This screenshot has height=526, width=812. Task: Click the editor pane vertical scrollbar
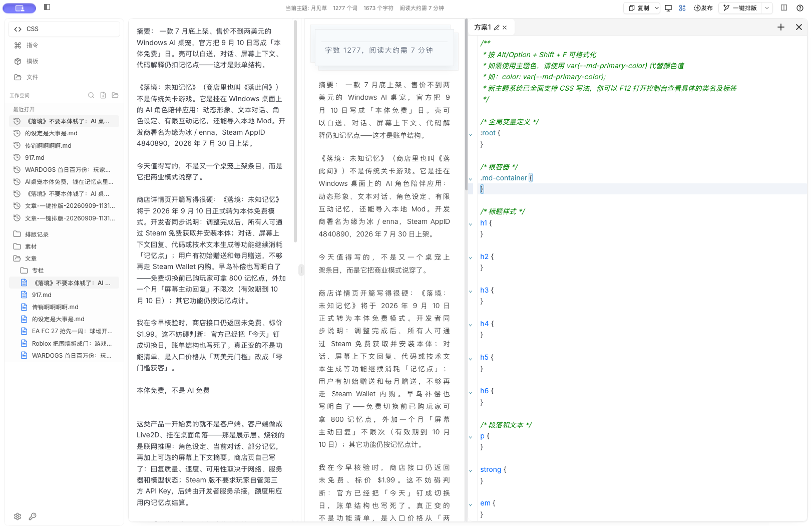tap(295, 131)
